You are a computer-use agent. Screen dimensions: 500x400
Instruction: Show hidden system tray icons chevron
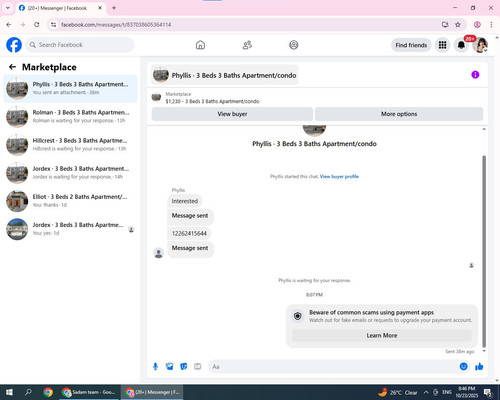click(426, 392)
